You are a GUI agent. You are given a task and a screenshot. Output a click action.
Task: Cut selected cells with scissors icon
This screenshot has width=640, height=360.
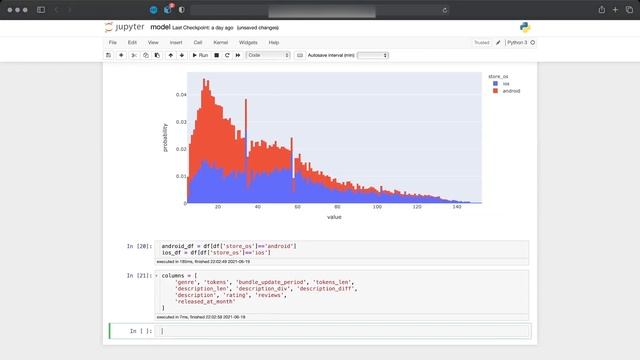134,55
